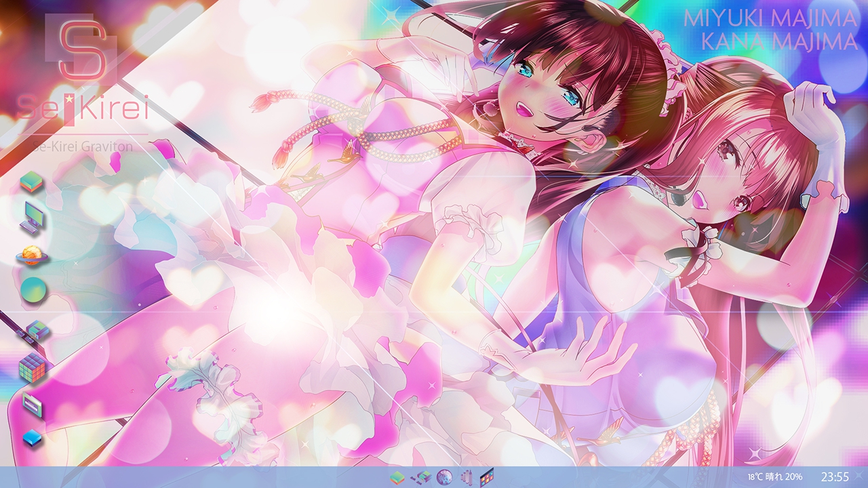Open the network blocks desktop icon

34,331
